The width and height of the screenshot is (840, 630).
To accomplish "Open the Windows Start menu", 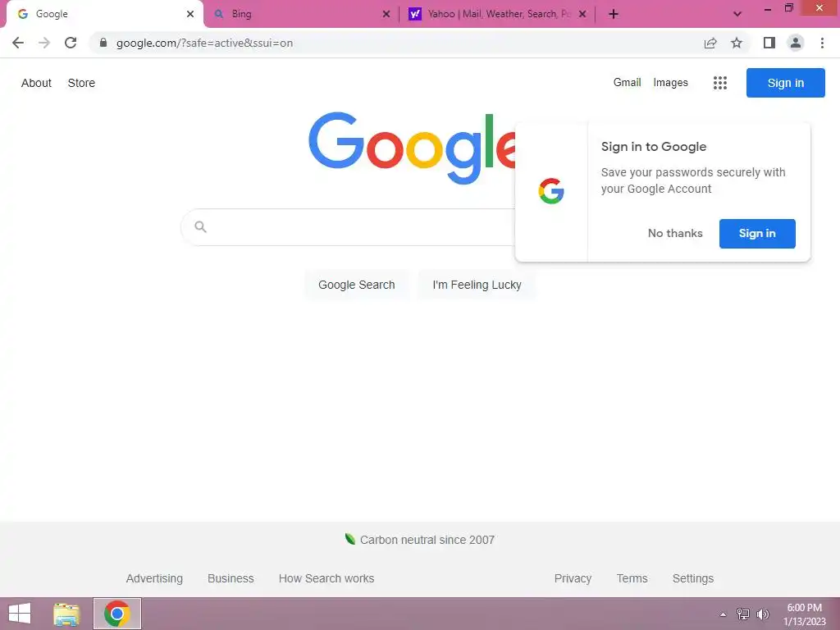I will point(20,614).
